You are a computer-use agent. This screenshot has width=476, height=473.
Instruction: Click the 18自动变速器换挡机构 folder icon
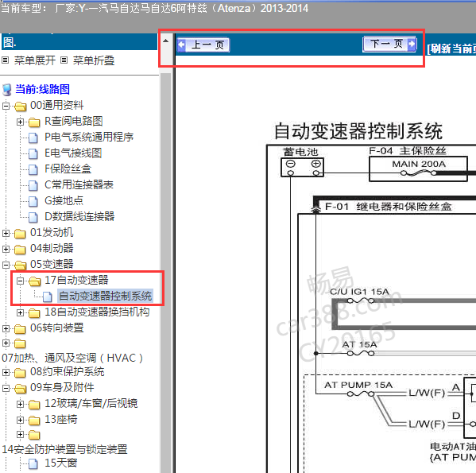34,312
